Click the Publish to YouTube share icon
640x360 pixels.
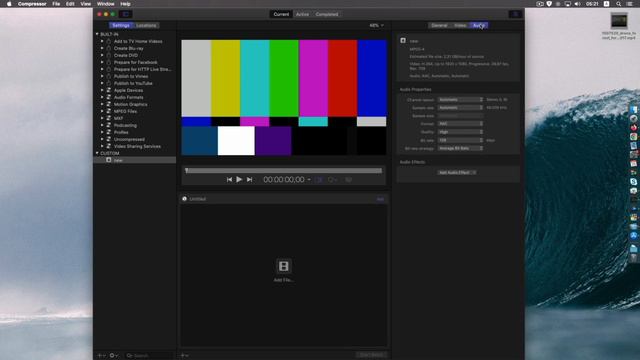[109, 83]
